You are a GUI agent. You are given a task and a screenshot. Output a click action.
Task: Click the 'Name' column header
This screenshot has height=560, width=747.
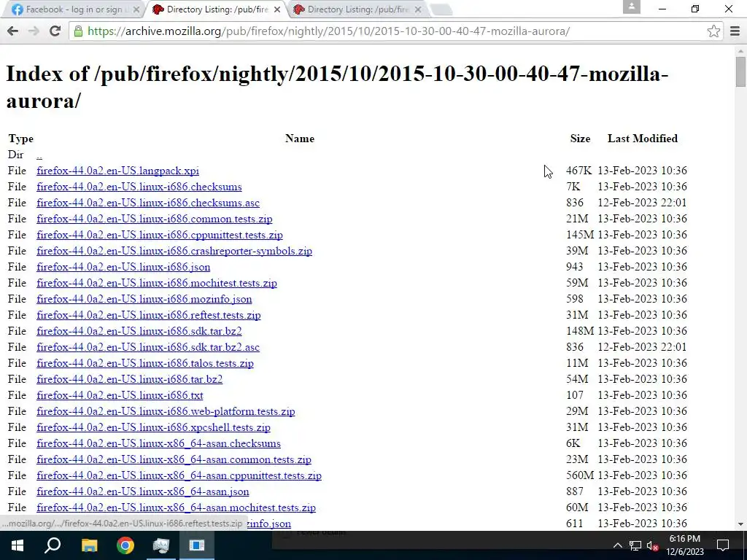(300, 139)
